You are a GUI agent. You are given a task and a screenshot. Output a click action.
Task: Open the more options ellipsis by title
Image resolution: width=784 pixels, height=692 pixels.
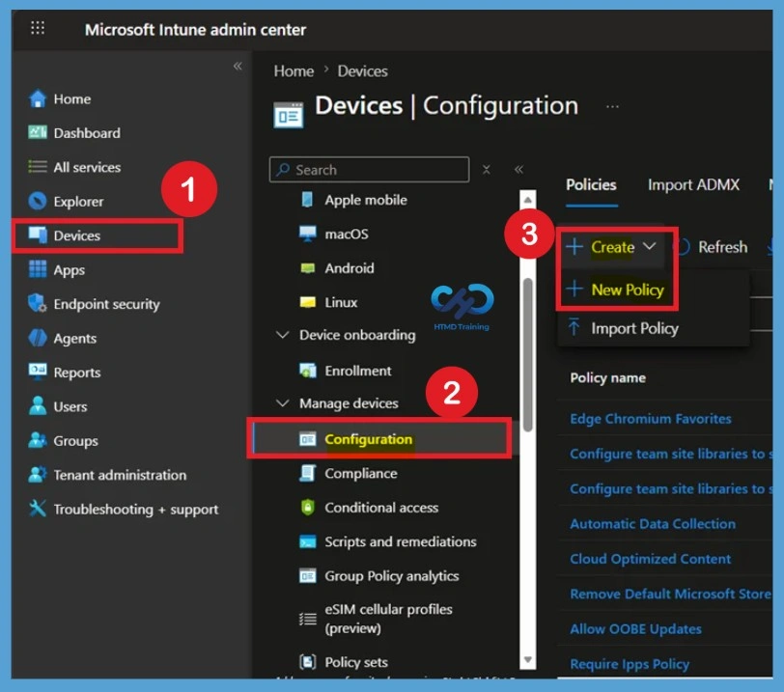pyautogui.click(x=612, y=106)
